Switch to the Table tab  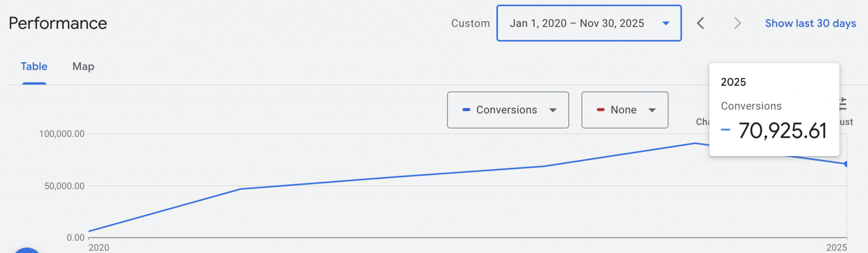(x=34, y=66)
